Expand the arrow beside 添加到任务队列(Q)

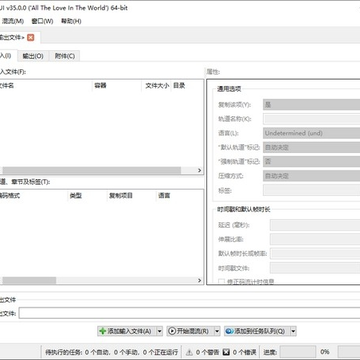click(x=293, y=331)
